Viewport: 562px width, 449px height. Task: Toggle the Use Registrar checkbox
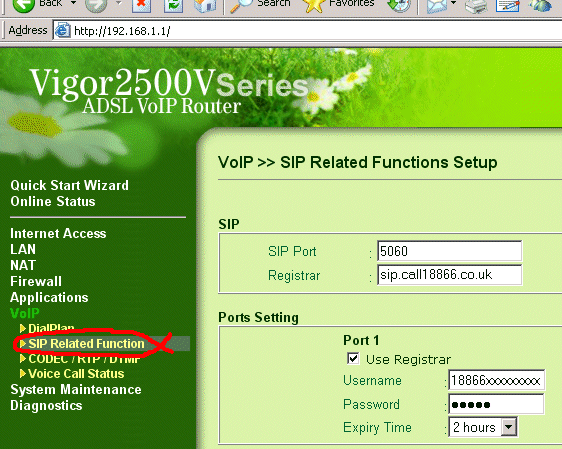(x=353, y=358)
